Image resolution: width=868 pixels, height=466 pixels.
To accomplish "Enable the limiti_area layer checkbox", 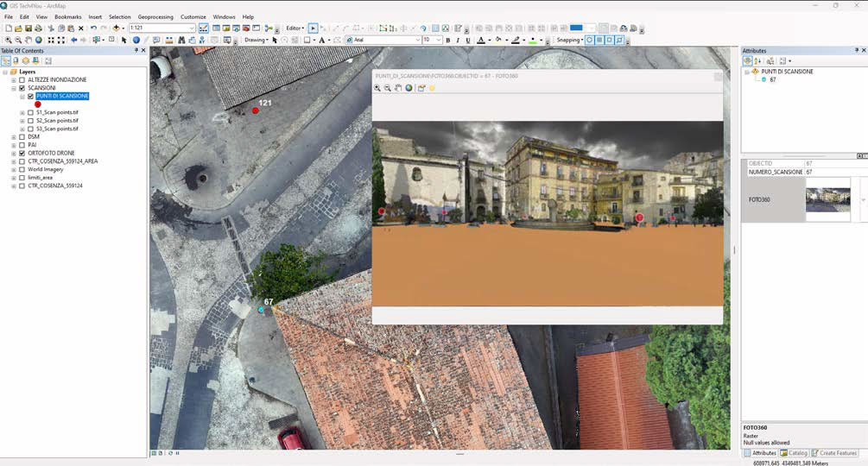I will [22, 178].
